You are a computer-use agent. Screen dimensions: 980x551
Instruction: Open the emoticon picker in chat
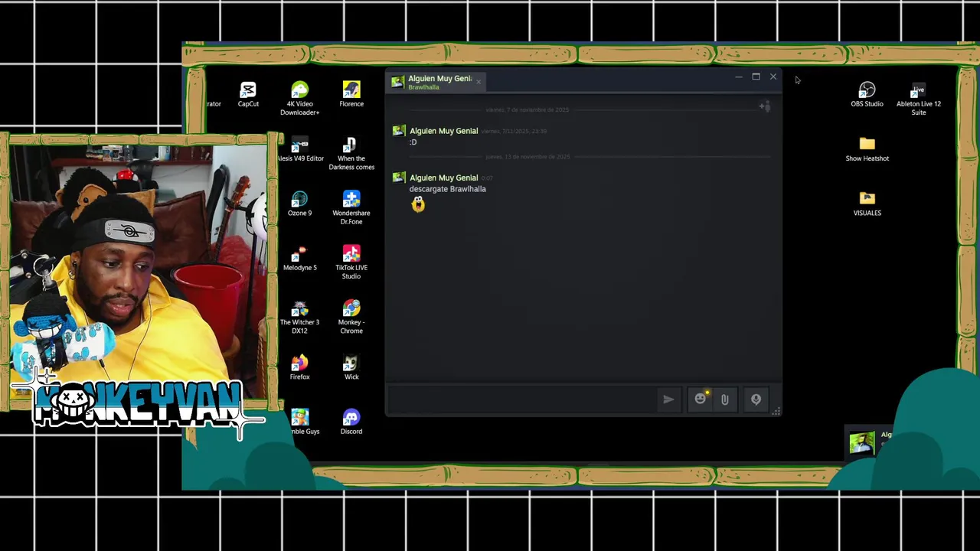700,399
